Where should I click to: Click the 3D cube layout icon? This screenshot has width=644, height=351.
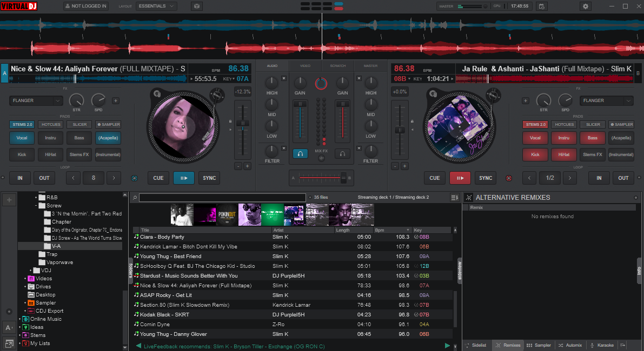[x=197, y=6]
